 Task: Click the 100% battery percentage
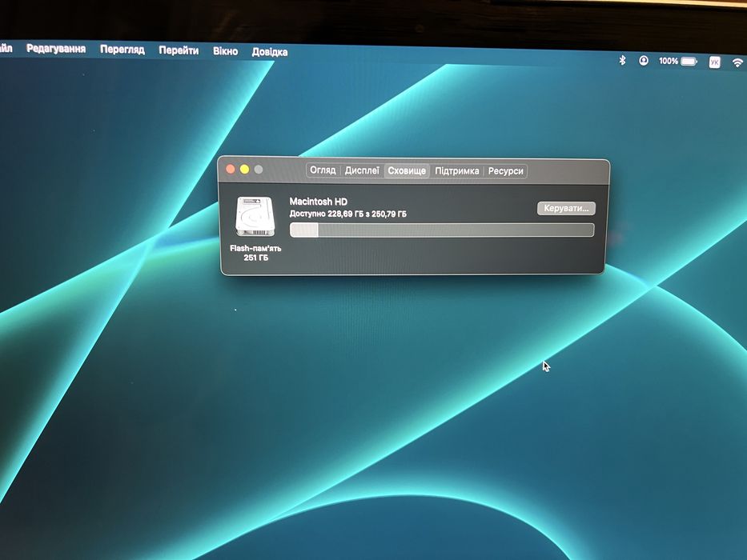669,61
